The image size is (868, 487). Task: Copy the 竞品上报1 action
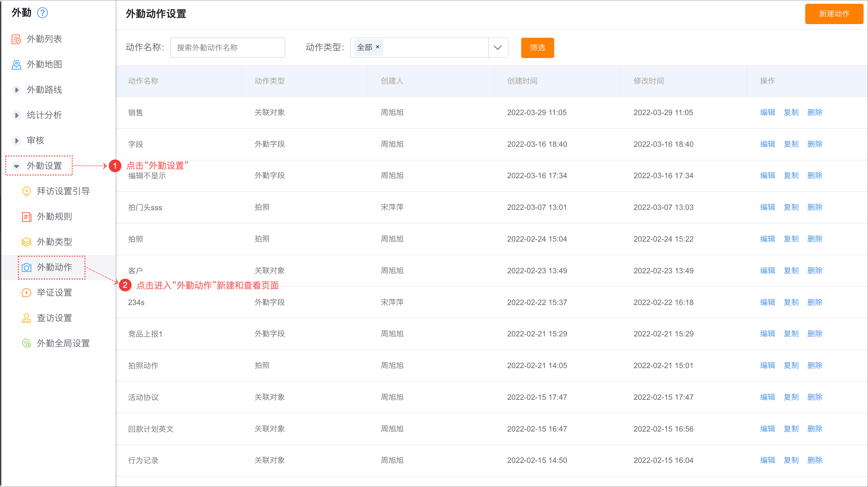click(x=791, y=333)
